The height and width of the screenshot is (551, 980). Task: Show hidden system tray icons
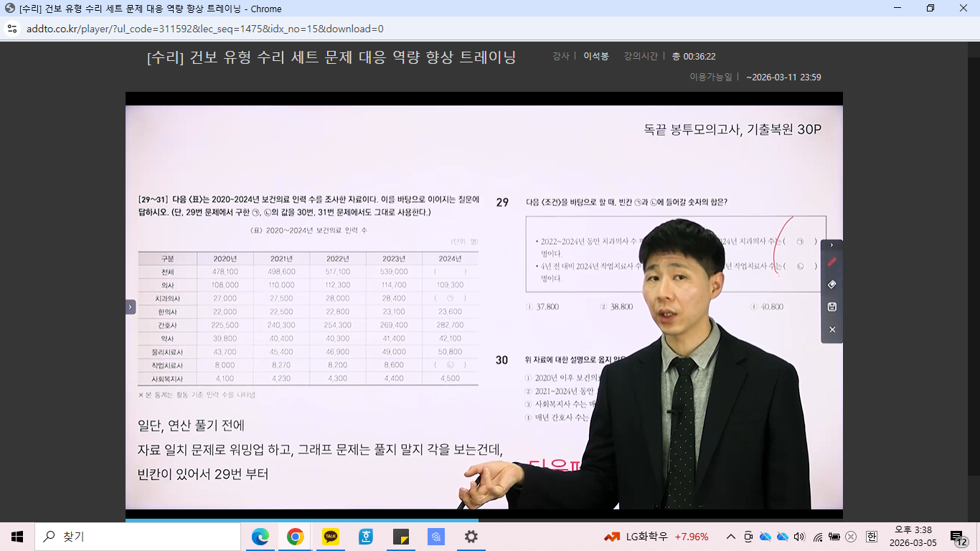(731, 537)
